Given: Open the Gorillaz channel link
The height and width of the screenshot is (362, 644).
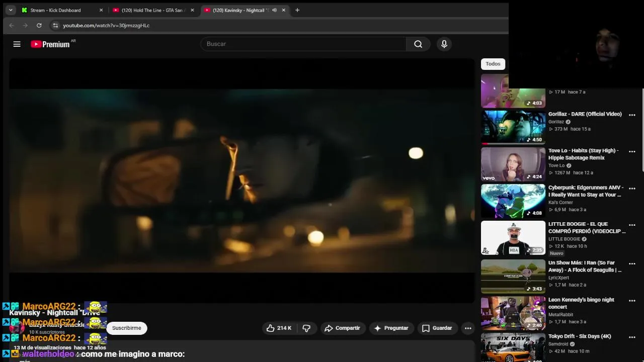Looking at the screenshot, I should click(556, 122).
